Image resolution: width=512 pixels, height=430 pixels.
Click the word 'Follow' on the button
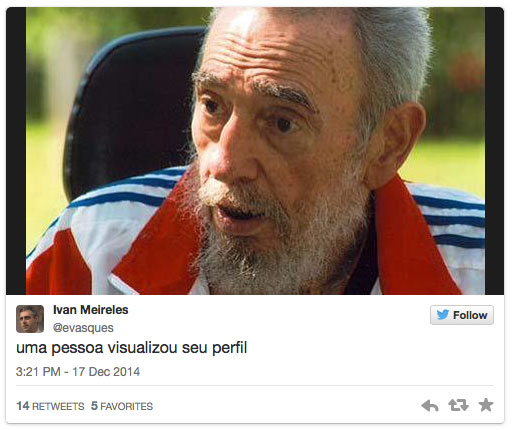point(470,315)
